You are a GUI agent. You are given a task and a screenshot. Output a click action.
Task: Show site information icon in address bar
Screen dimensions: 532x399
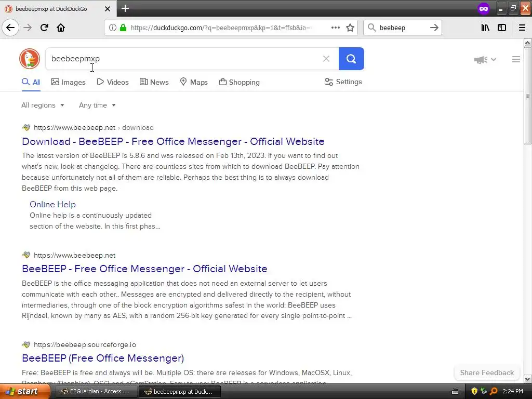click(112, 28)
